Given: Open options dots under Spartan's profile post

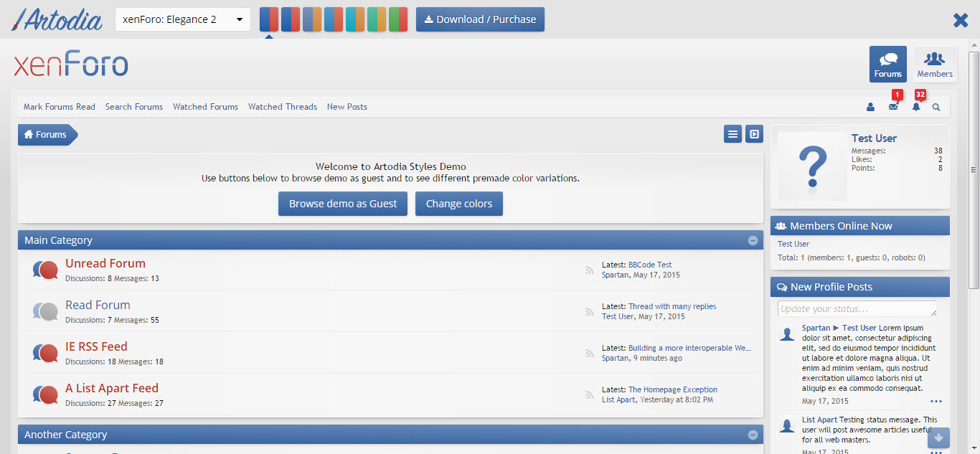Looking at the screenshot, I should click(x=936, y=401).
